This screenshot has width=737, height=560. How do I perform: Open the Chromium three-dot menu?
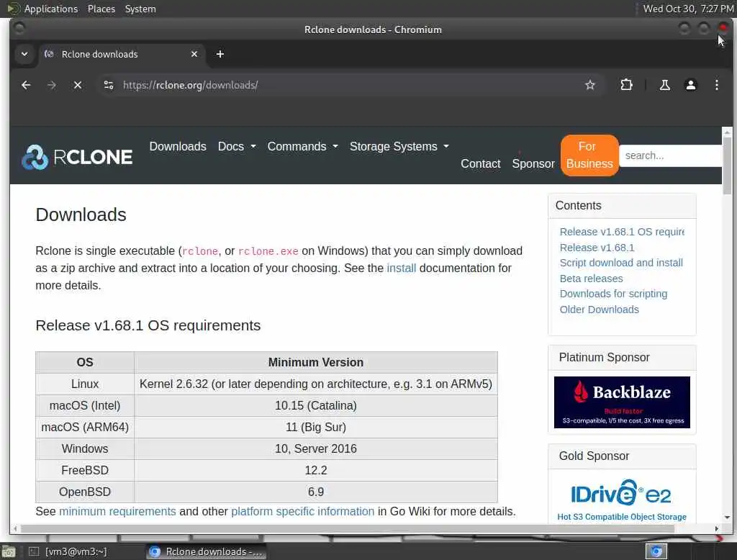(716, 85)
